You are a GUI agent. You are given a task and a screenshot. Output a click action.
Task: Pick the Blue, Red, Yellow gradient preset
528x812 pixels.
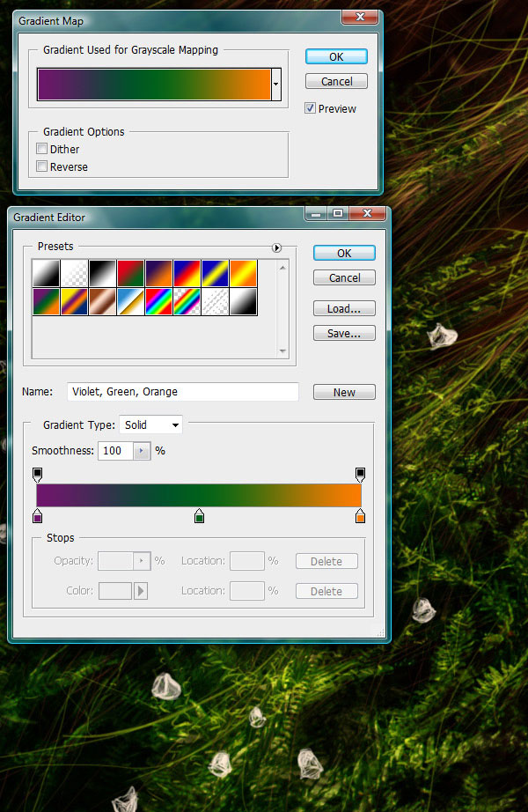click(187, 273)
